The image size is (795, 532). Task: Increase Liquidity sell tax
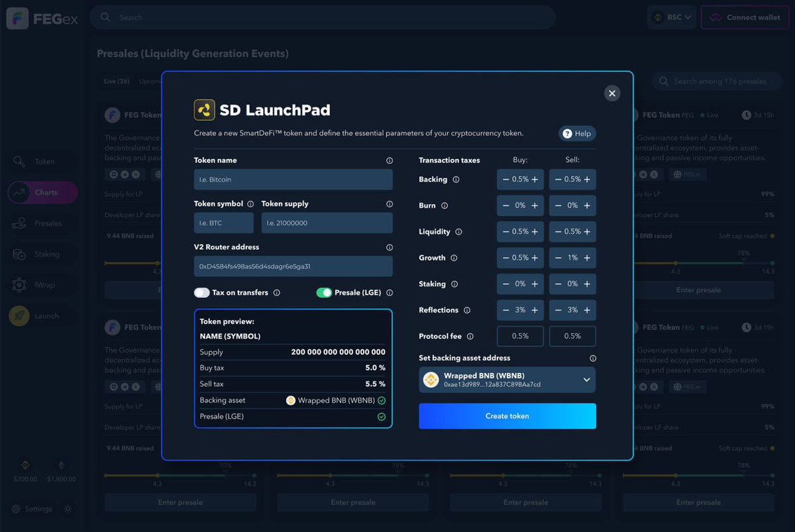coord(587,232)
